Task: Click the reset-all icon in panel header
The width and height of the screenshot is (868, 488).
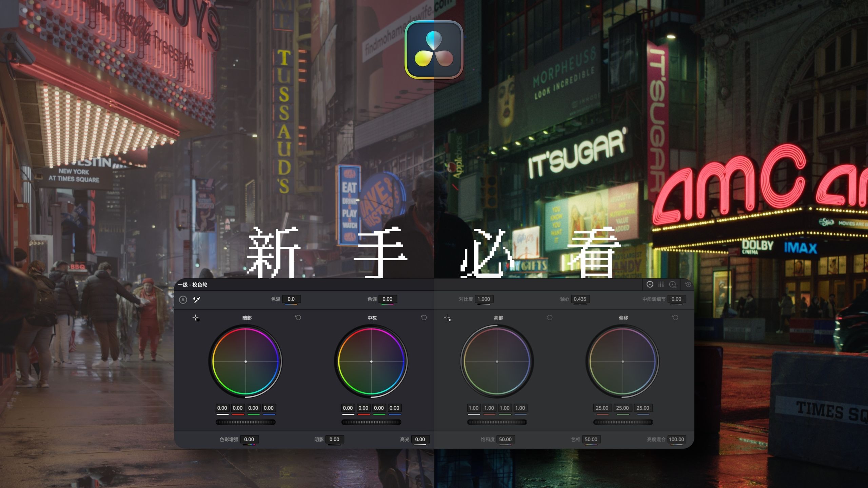Action: [688, 284]
